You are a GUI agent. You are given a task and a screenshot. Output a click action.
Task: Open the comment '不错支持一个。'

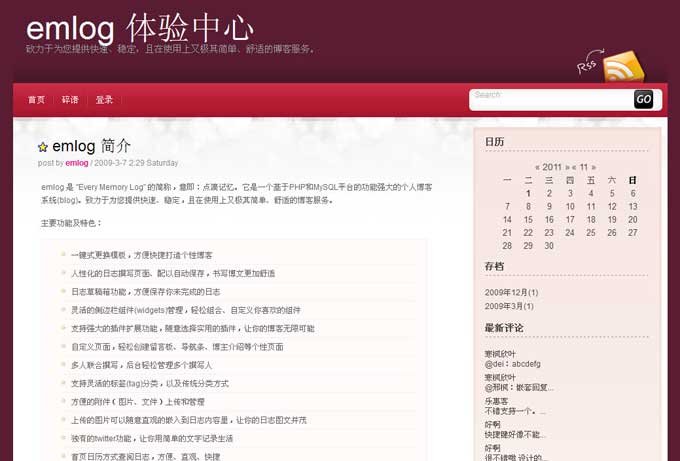[x=515, y=411]
